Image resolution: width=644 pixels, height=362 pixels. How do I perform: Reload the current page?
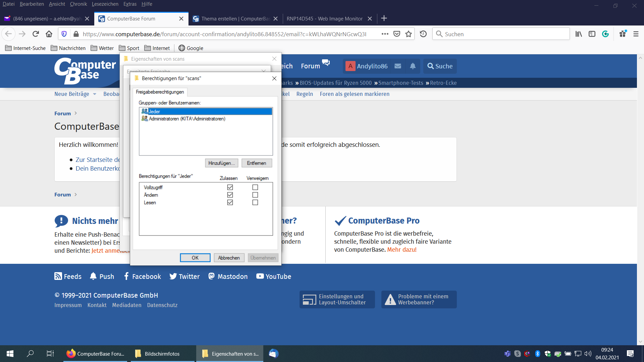click(36, 34)
